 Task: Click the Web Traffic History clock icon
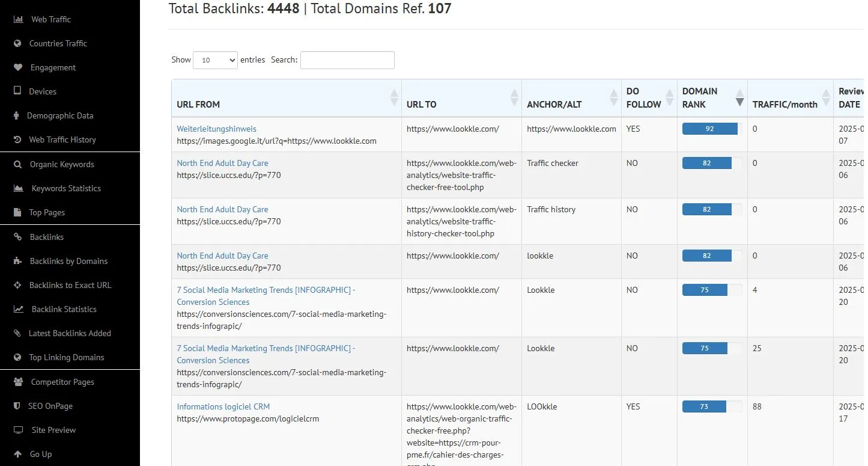point(17,139)
